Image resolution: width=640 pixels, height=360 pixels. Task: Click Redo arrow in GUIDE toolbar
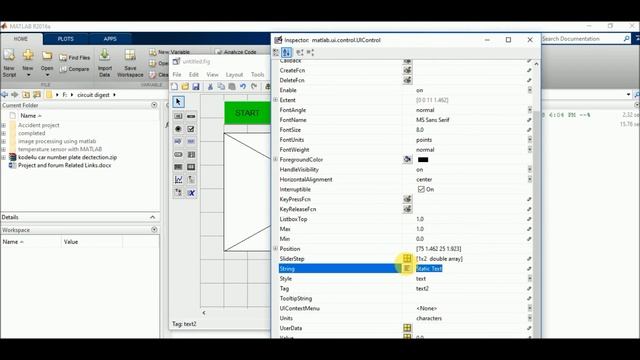(254, 87)
